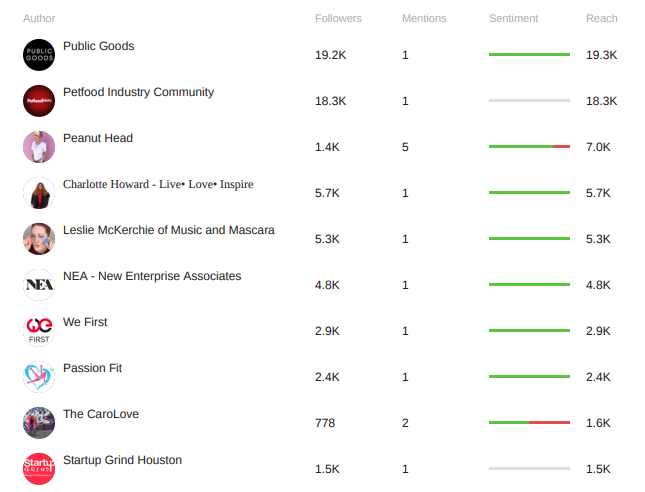Click Public Goods mentions count of 1

[x=405, y=55]
